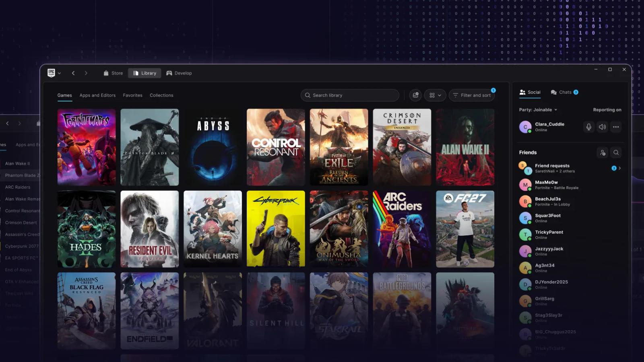644x362 pixels.
Task: Open more options for Clara_Cuddle
Action: [616, 127]
